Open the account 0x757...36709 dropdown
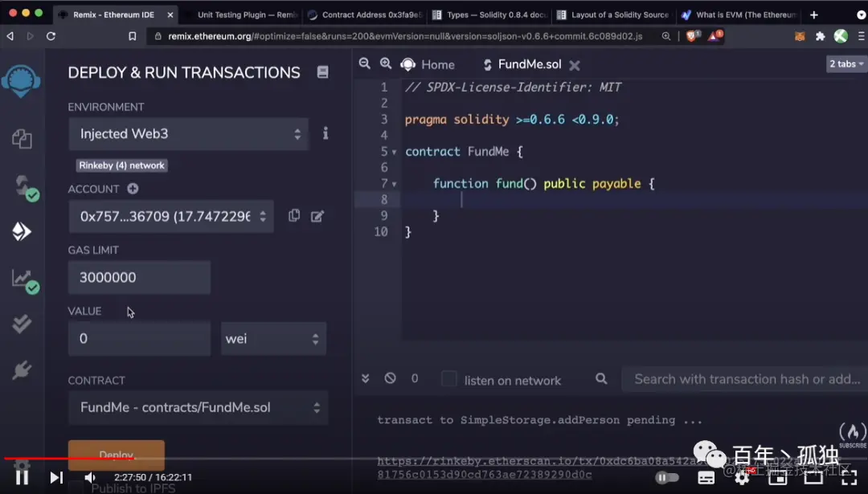 point(171,216)
